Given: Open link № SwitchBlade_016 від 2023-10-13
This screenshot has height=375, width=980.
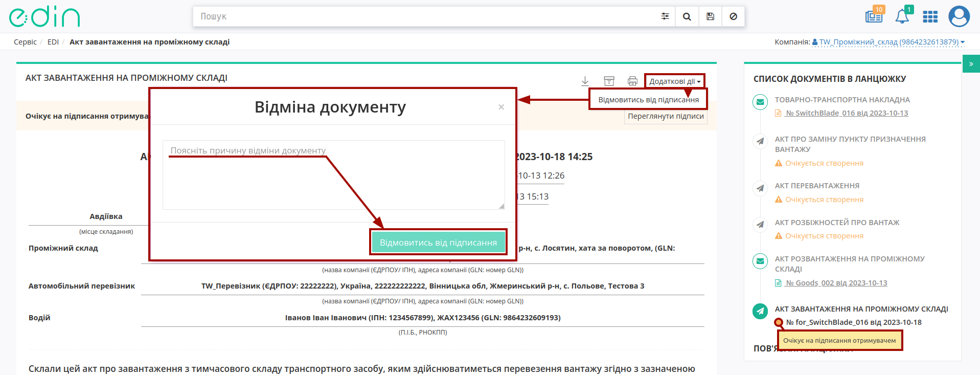Looking at the screenshot, I should pos(847,113).
